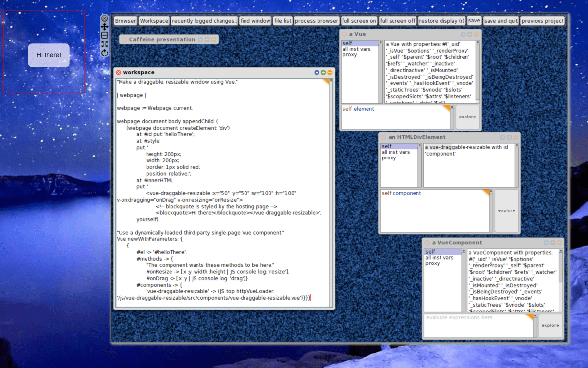
Task: Click 'explore' in the 'a Vue' inspector
Action: [467, 117]
